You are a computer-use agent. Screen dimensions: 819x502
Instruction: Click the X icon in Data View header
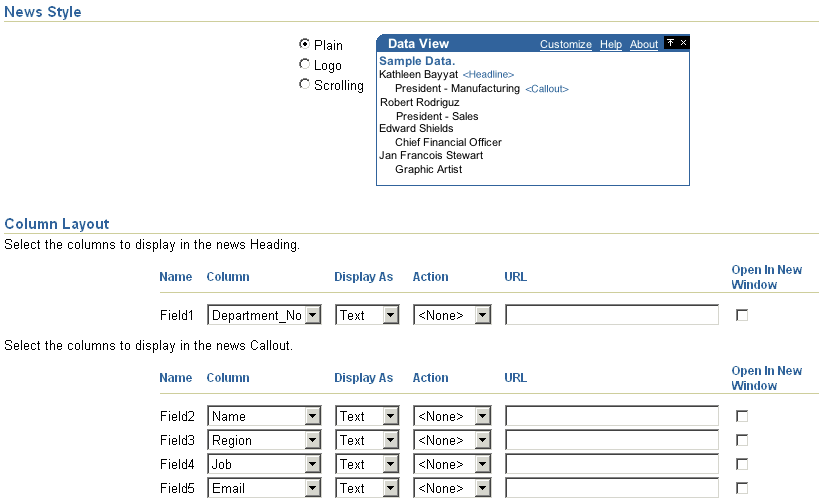[684, 43]
